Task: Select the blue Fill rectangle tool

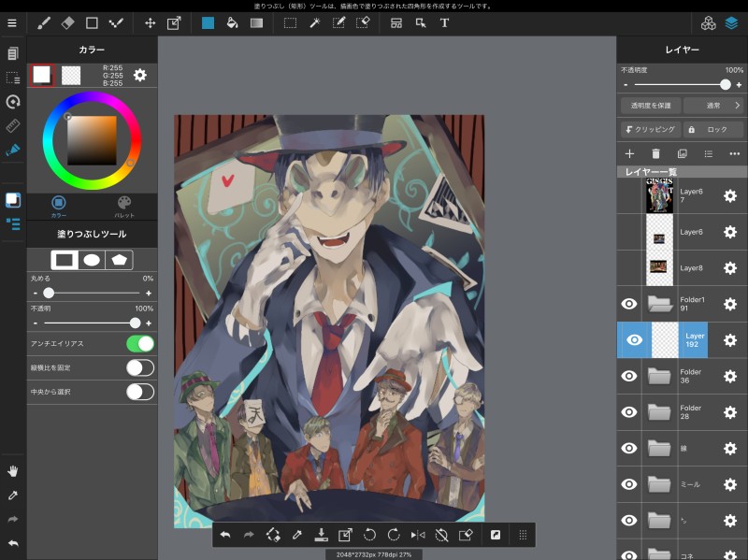Action: pyautogui.click(x=208, y=22)
